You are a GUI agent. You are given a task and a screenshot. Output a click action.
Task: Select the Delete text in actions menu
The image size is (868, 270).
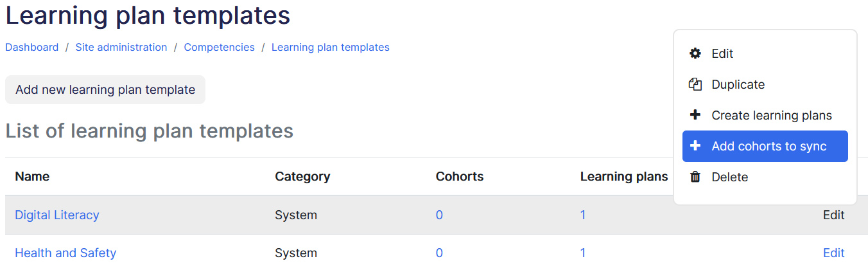pos(729,177)
